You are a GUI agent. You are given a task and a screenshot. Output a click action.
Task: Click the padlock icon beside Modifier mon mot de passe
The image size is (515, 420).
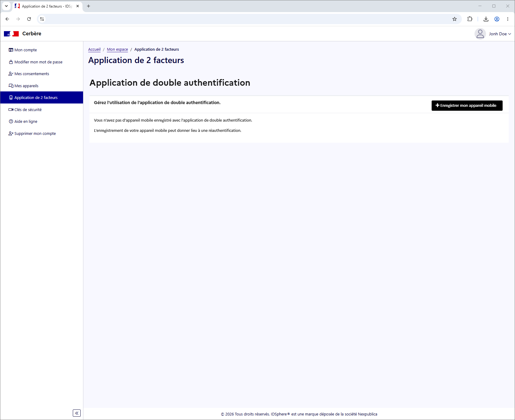11,62
